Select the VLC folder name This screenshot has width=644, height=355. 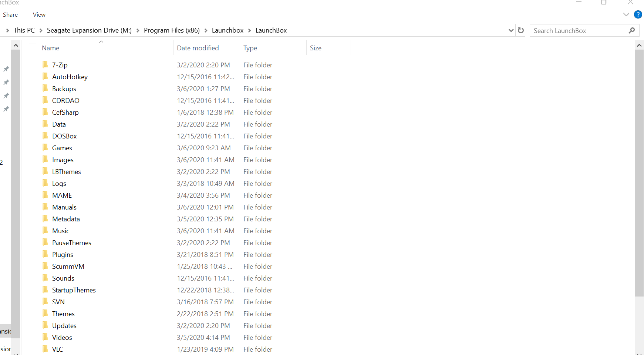coord(57,349)
